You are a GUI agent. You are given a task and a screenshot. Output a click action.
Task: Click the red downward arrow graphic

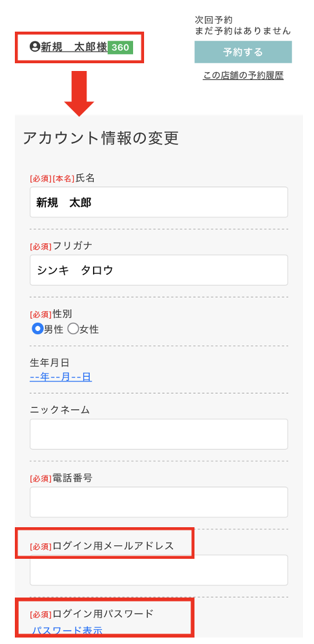79,93
